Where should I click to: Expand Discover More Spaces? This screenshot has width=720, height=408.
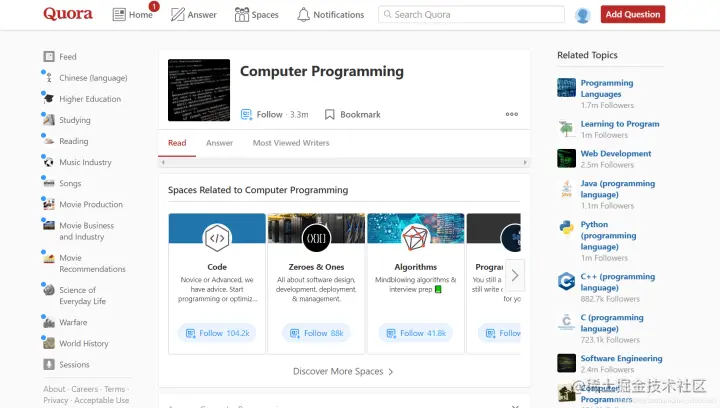343,371
